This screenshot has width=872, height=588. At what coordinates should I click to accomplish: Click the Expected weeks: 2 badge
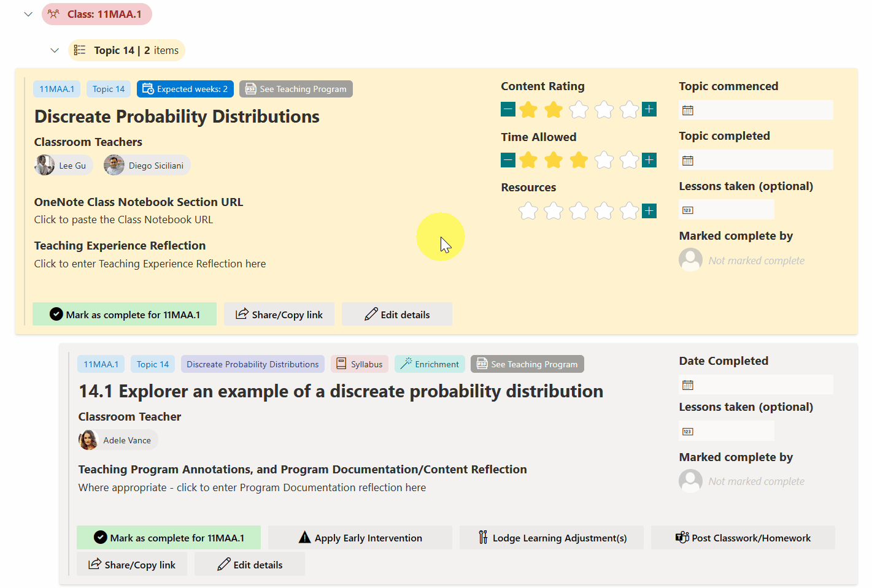185,89
